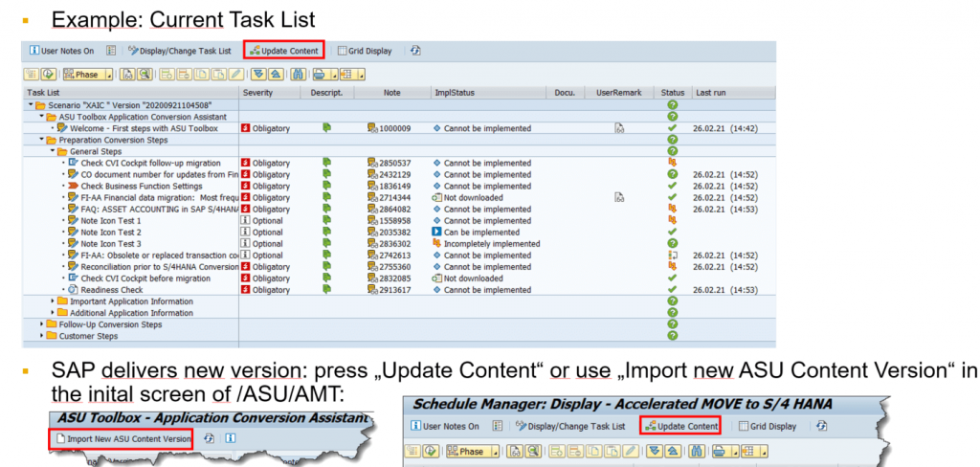Open the layout dropdown arrow in the Current Task List toolbar

[x=361, y=75]
